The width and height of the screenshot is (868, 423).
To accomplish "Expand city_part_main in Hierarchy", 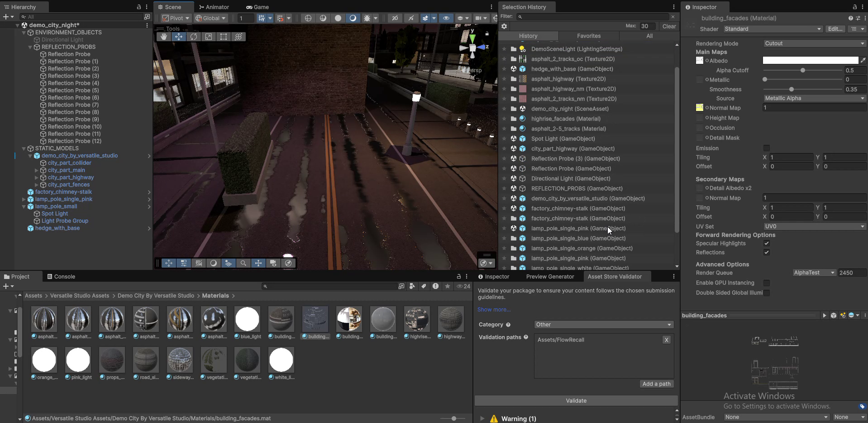I will (37, 170).
